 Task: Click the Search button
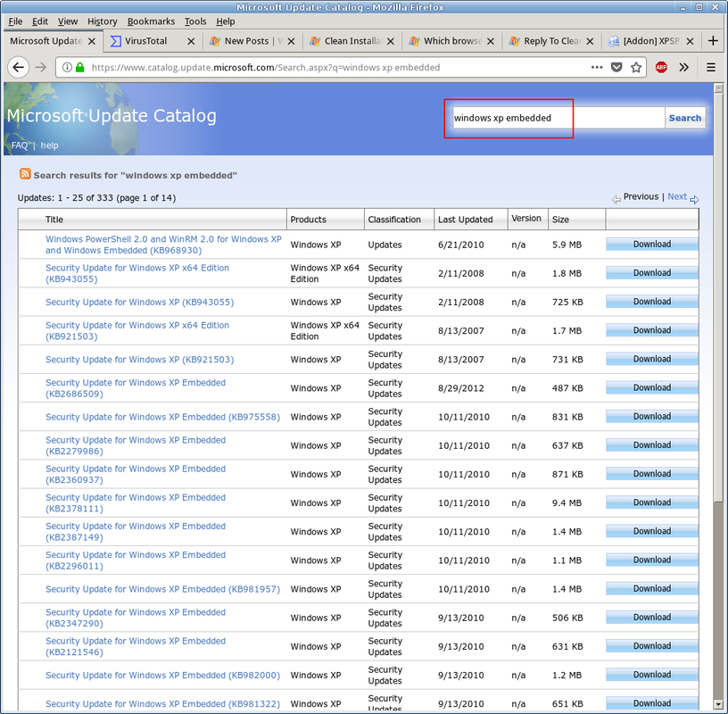685,118
